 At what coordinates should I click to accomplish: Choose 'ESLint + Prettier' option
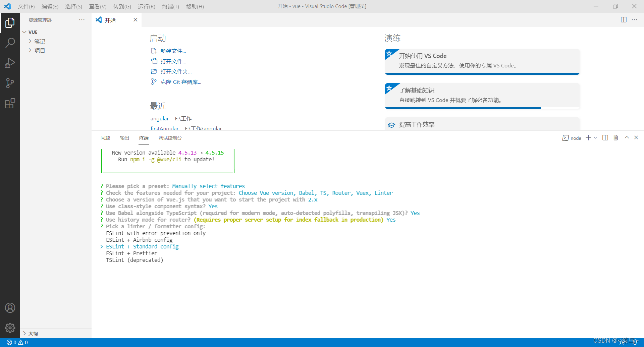(x=131, y=253)
